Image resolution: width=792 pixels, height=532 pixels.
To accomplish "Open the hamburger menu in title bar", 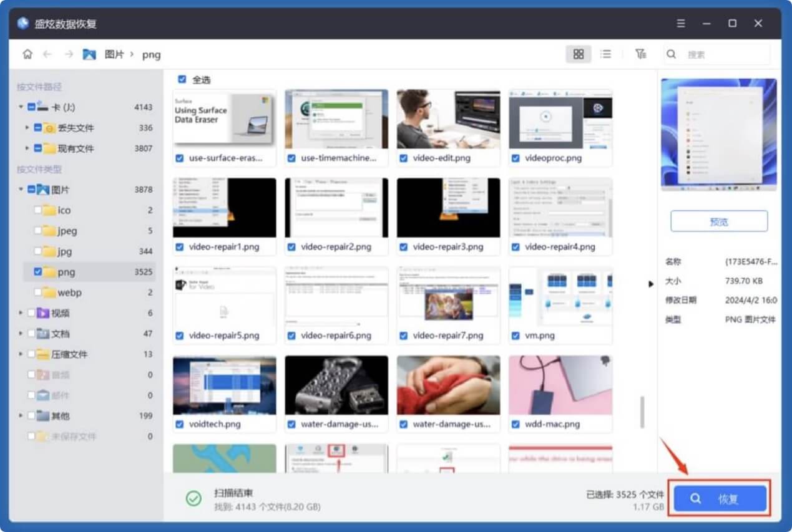I will click(681, 24).
